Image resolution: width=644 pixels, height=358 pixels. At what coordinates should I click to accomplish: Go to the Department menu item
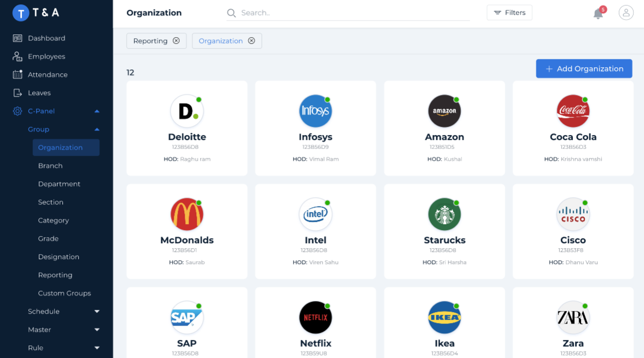pos(59,184)
